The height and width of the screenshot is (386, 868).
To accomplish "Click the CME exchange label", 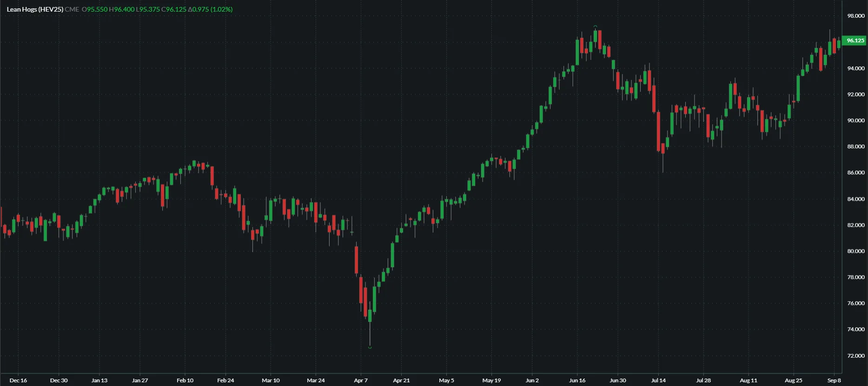I will point(72,9).
